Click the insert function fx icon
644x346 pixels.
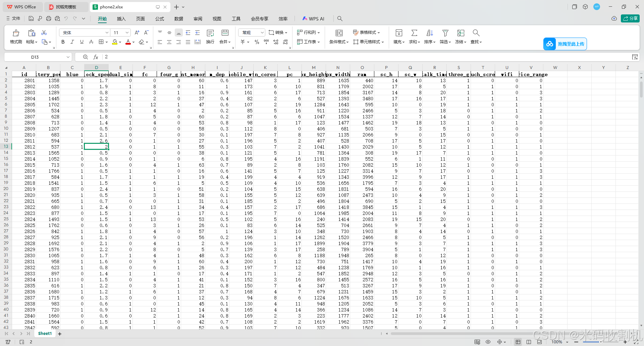96,57
